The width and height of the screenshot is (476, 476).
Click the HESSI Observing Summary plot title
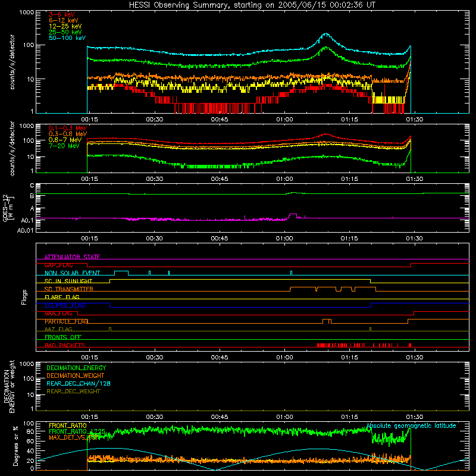[252, 5]
